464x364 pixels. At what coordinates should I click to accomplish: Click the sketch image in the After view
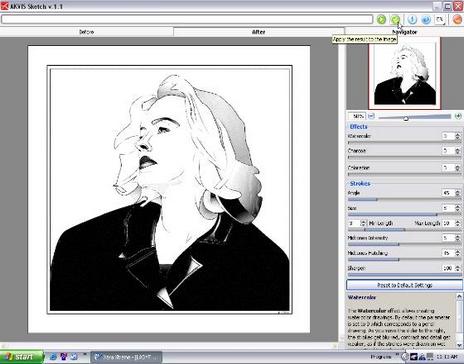[169, 189]
